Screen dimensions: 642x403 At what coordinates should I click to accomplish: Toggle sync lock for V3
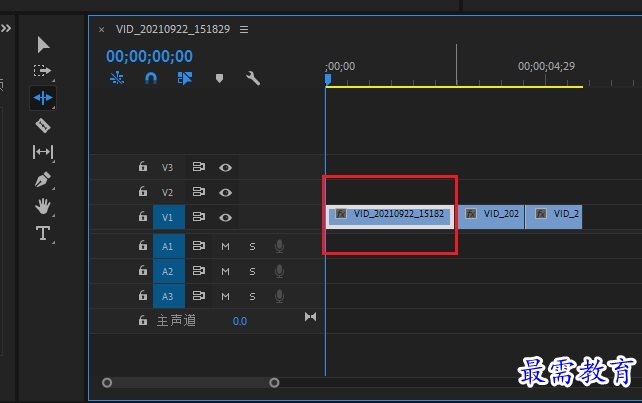pos(199,167)
